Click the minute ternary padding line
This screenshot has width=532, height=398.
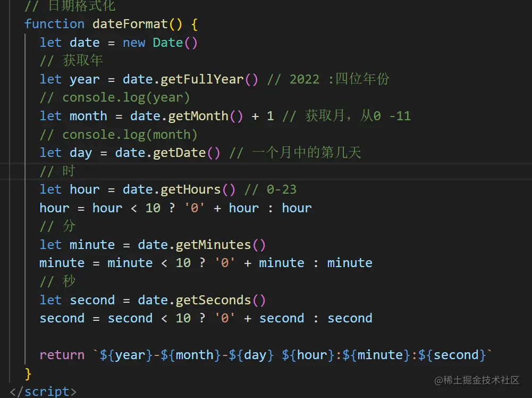point(206,263)
